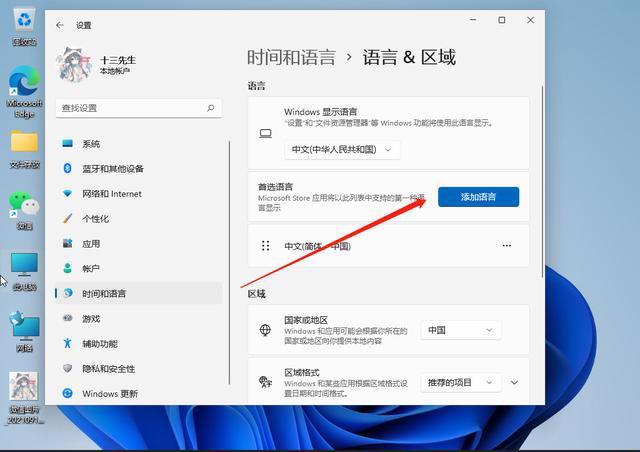Open the Network and Internet wifi icon

click(67, 193)
